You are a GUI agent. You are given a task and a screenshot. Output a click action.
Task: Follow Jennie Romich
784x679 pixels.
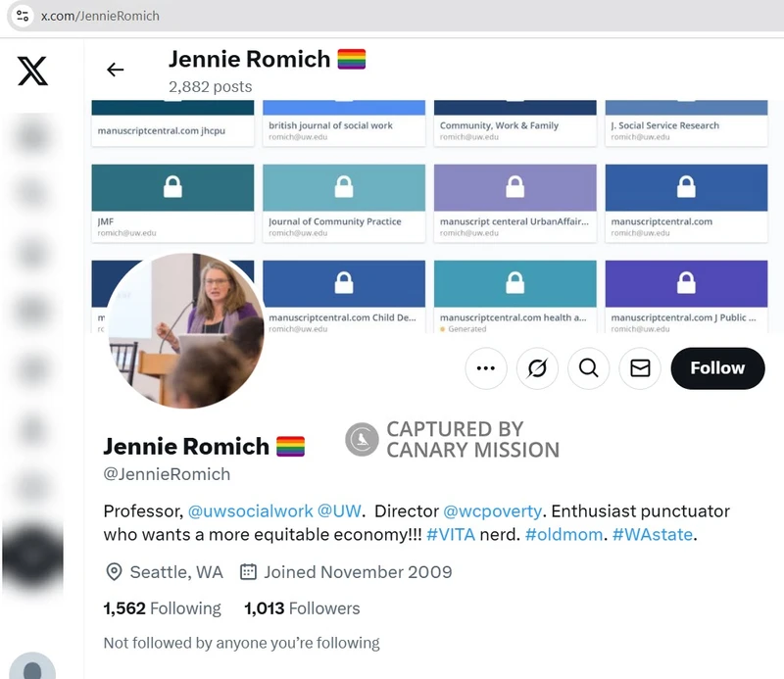717,368
